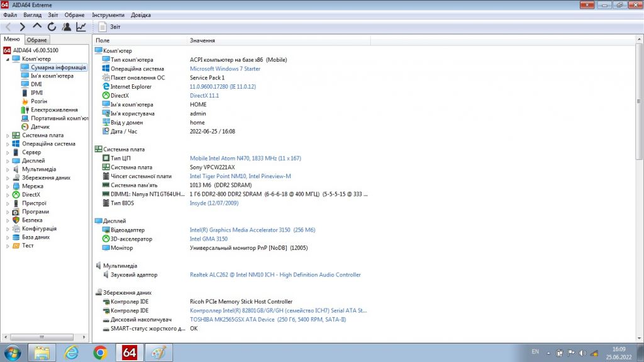Open the user icon in the toolbar
The width and height of the screenshot is (644, 362).
(x=66, y=27)
